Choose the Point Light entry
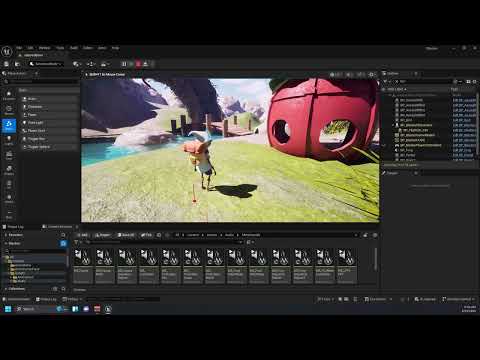 pos(49,123)
